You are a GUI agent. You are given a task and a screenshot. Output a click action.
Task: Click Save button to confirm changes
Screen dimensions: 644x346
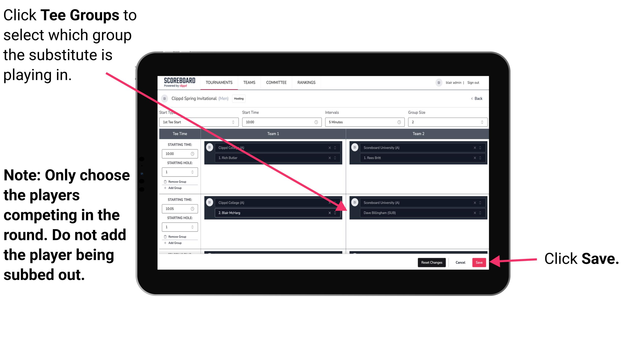[478, 262]
